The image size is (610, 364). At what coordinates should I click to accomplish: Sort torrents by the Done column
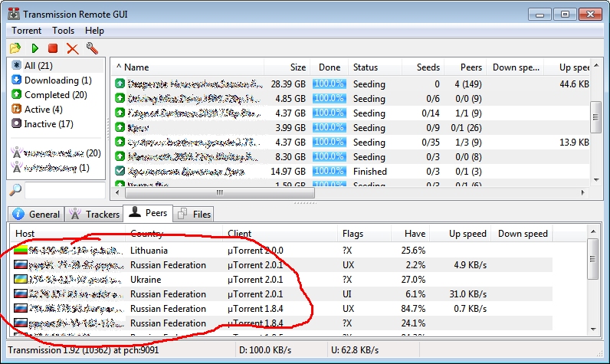coord(329,67)
